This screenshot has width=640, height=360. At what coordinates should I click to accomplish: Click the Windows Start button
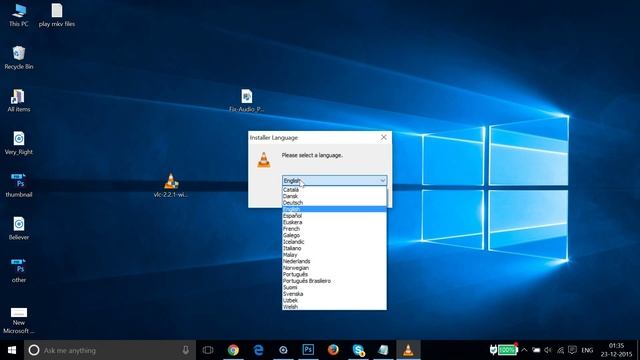pos(12,350)
